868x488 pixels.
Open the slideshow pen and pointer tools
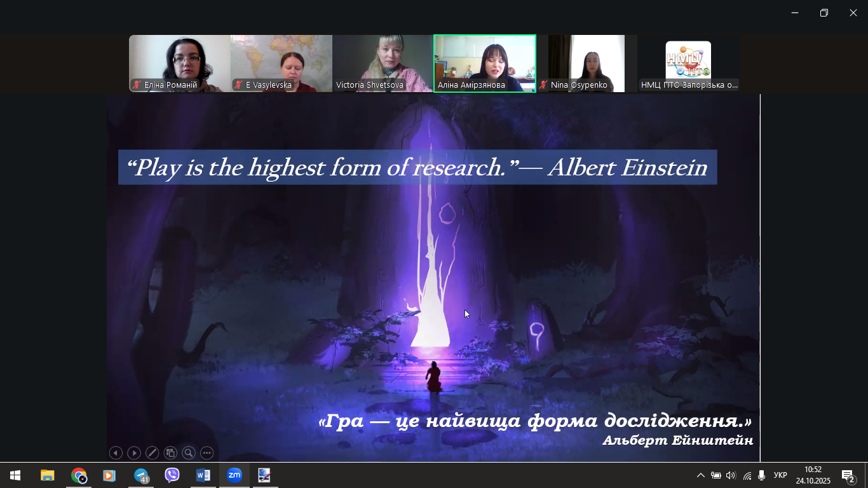click(153, 453)
